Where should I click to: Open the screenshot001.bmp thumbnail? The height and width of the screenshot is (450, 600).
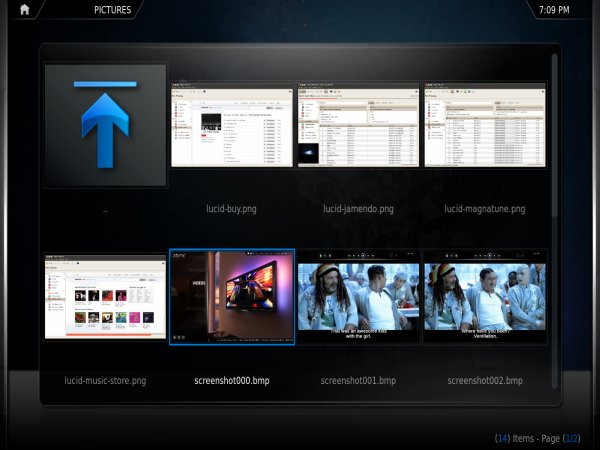358,297
